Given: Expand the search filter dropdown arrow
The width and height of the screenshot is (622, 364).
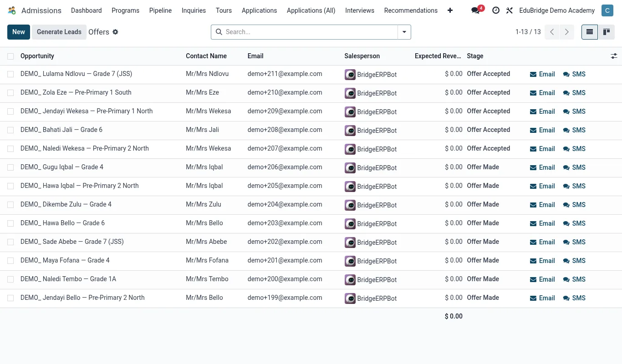Looking at the screenshot, I should 404,32.
